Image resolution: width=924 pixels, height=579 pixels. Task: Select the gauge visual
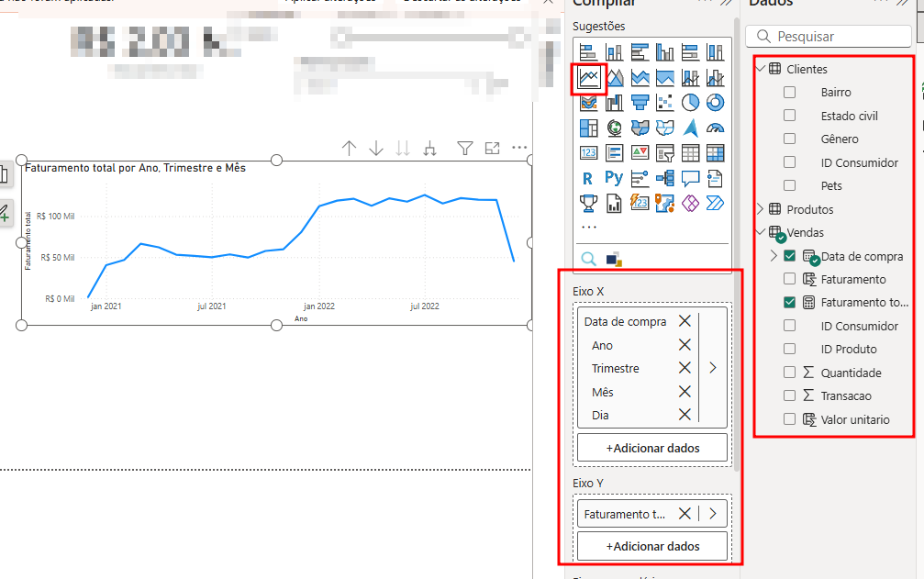[x=716, y=128]
